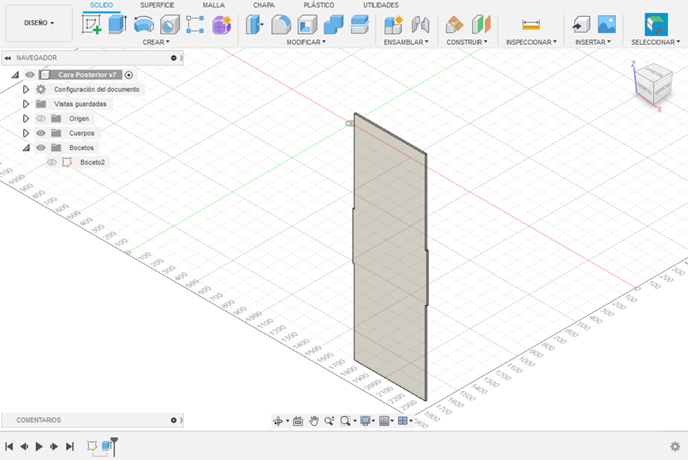This screenshot has width=688, height=460.
Task: Select the Zoom tool
Action: 329,421
